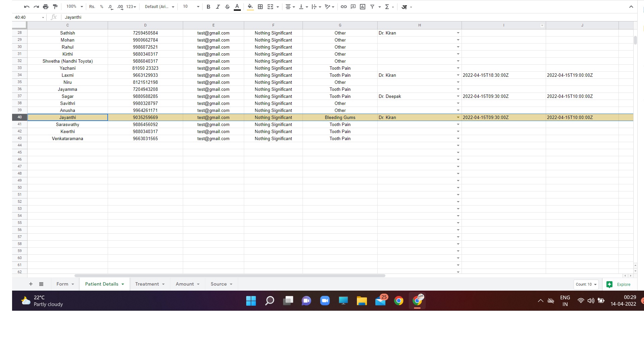Insert a link
Viewport: 644px width, 362px height.
pos(344,7)
